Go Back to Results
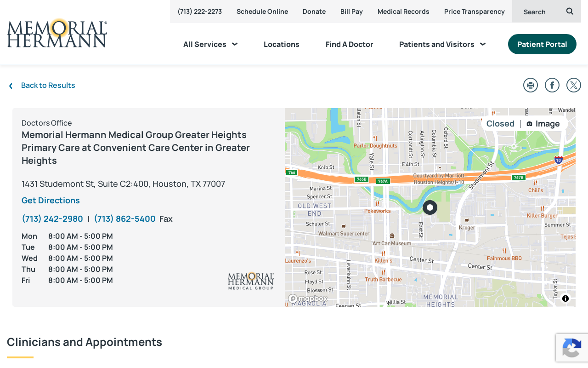Screen dimensions: 588x368 pos(48,85)
